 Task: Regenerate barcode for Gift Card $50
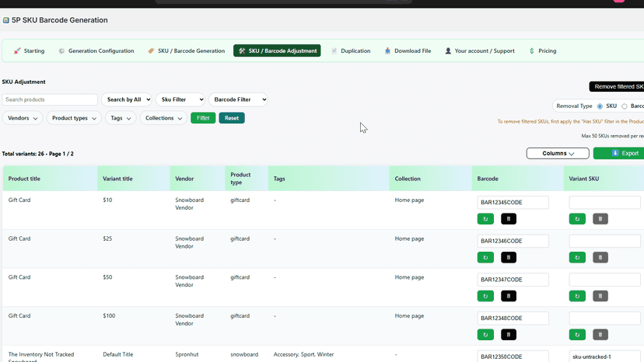(x=485, y=296)
